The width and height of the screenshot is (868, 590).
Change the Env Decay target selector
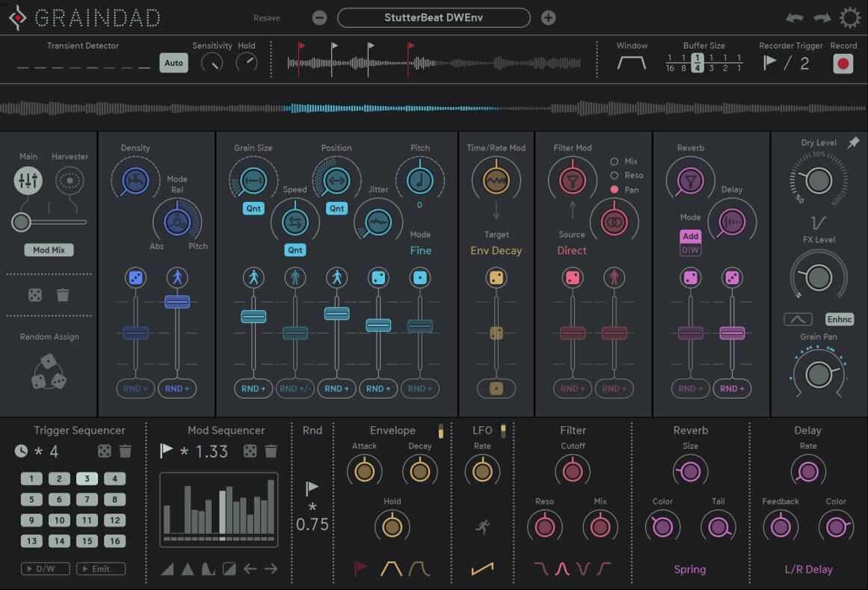pyautogui.click(x=496, y=251)
